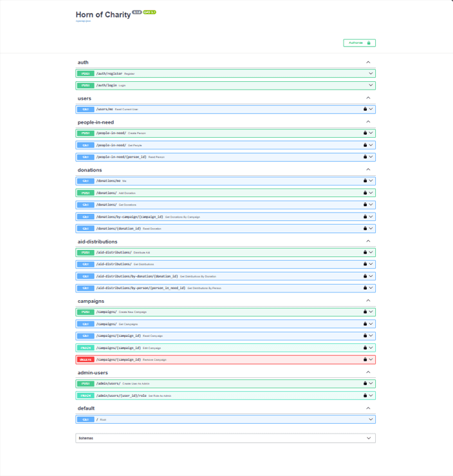Click the admin-users tag heading
This screenshot has height=476, width=453.
coord(93,373)
